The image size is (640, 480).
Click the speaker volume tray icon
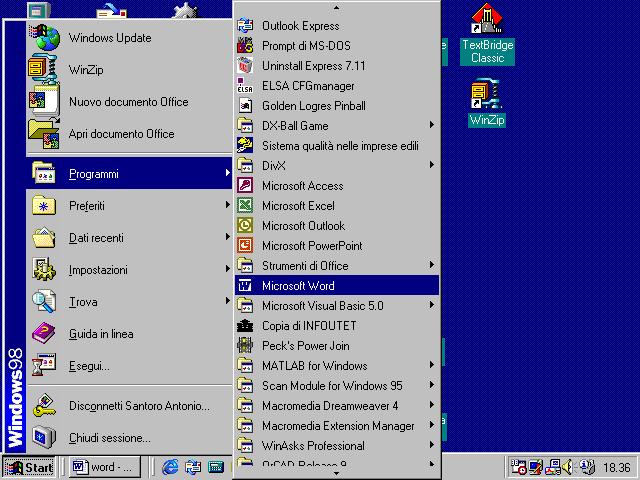point(567,467)
